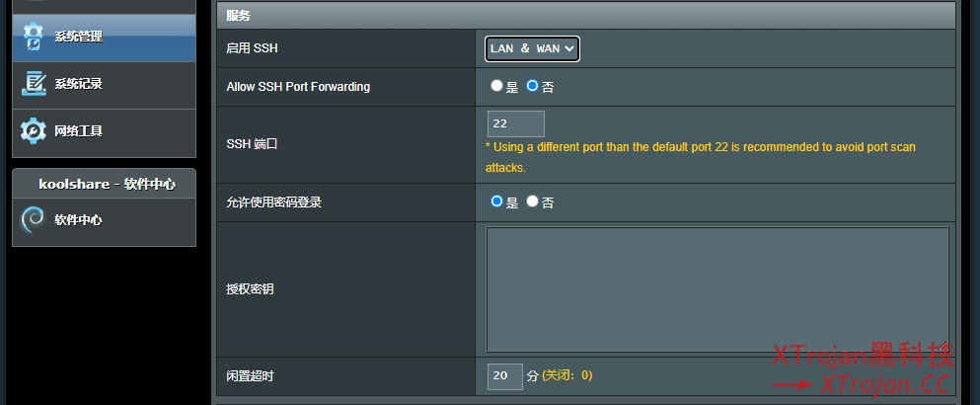Click the 系统记录 notepad icon
980x405 pixels.
[x=34, y=84]
